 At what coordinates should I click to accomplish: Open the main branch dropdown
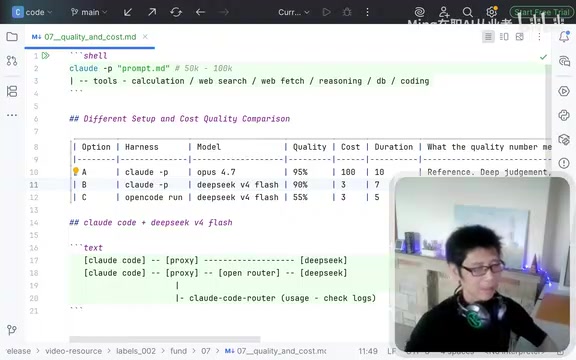89,12
